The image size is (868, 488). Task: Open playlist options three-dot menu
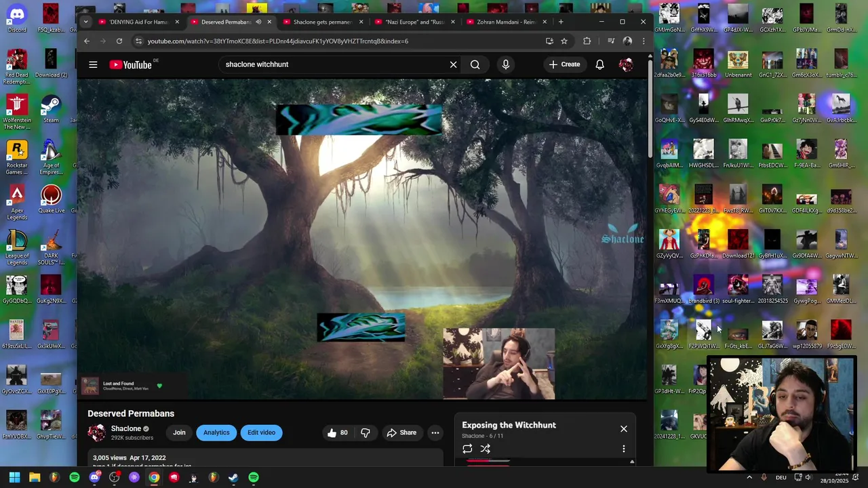tap(624, 449)
